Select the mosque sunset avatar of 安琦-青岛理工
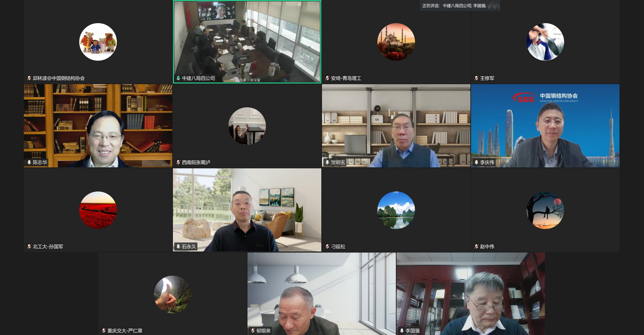Image resolution: width=644 pixels, height=335 pixels. tap(396, 42)
